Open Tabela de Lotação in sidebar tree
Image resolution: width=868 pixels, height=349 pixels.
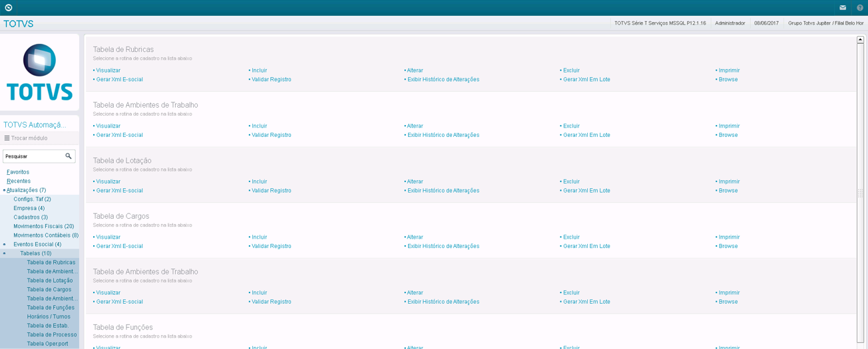click(50, 281)
